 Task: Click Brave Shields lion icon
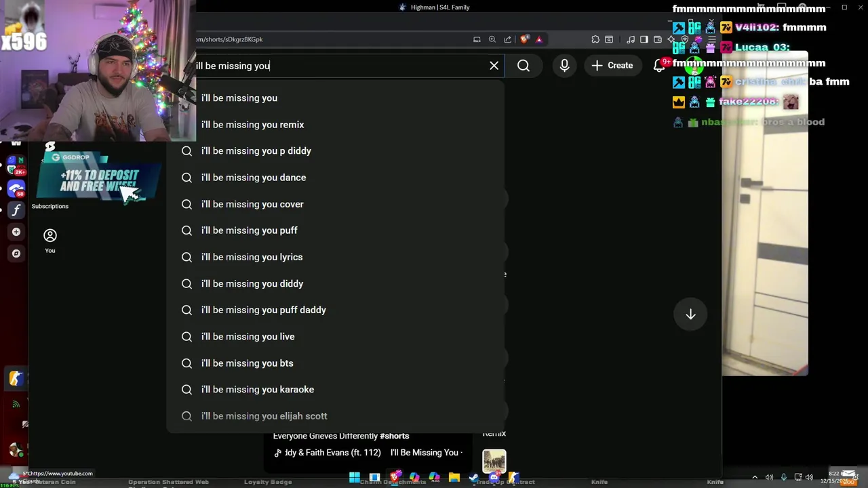[x=524, y=39]
